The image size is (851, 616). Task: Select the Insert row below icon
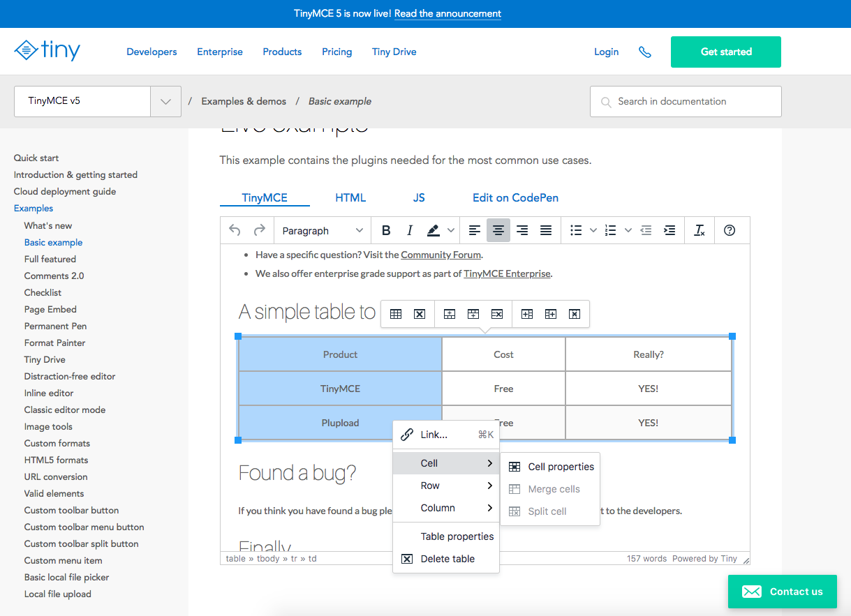[x=473, y=314]
